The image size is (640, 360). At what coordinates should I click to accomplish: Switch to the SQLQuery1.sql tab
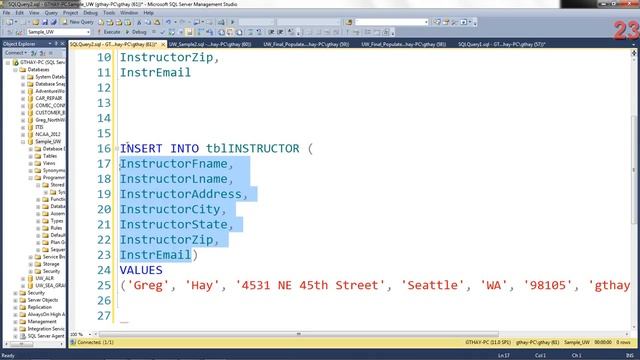(x=502, y=44)
